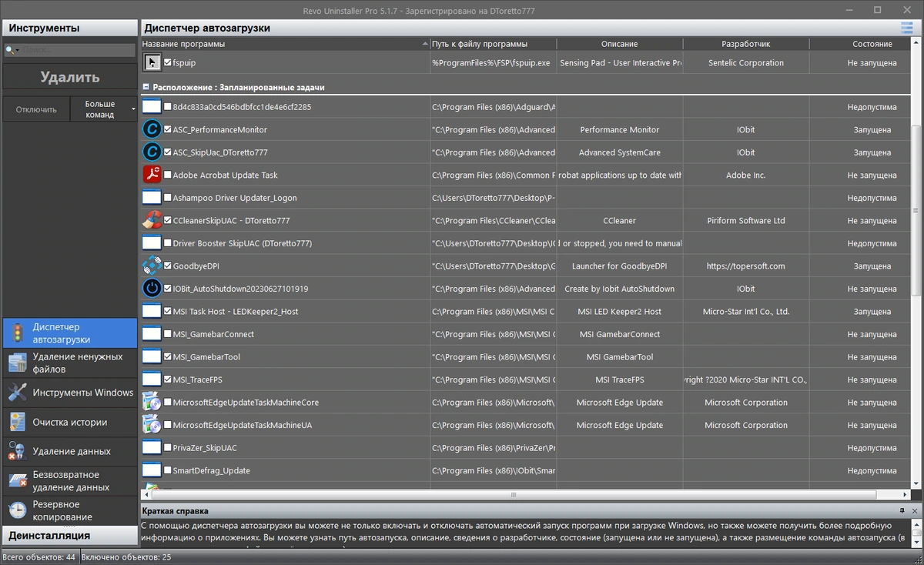Select Диспетчер автозагрузки in the sidebar

69,333
